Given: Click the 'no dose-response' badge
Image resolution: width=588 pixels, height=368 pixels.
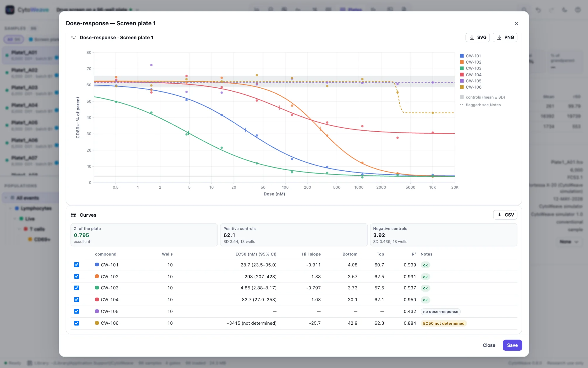Looking at the screenshot, I should click(440, 311).
